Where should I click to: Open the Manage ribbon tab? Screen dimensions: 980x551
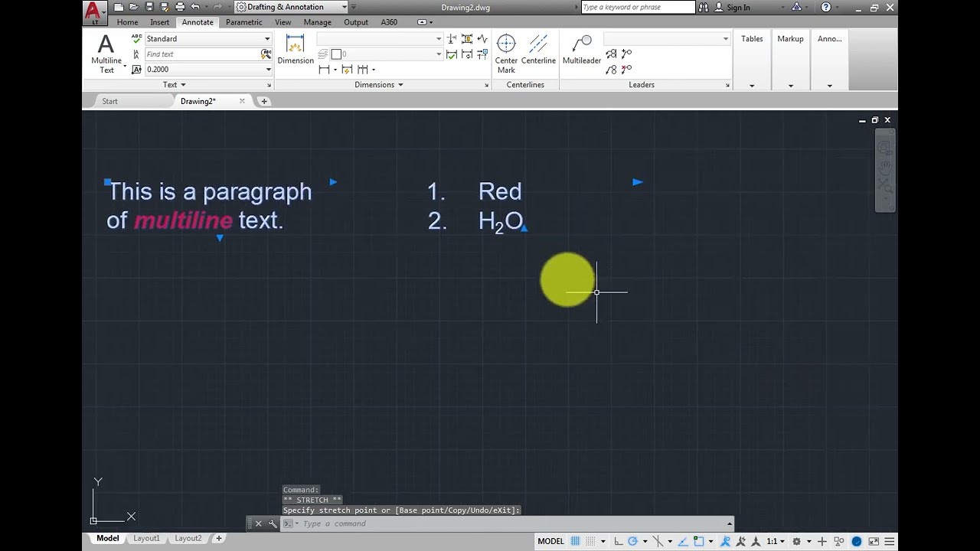pos(317,22)
